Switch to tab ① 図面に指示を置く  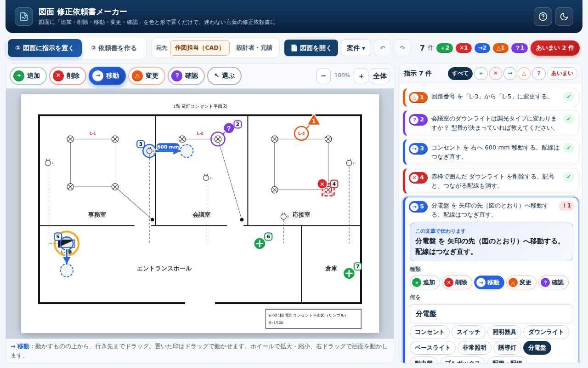45,48
